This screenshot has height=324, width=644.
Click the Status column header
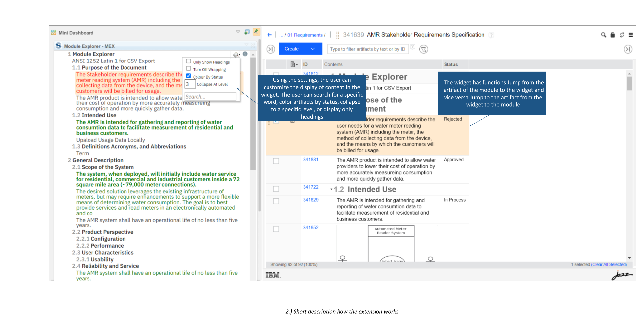pos(451,64)
